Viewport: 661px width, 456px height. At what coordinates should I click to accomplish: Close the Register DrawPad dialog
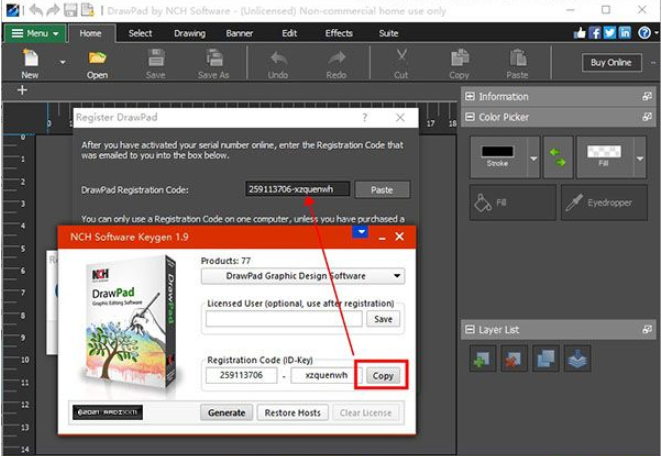pos(400,118)
